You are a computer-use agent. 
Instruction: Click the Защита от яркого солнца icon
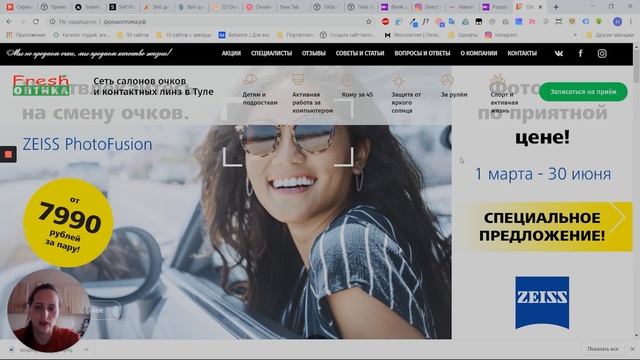(398, 80)
